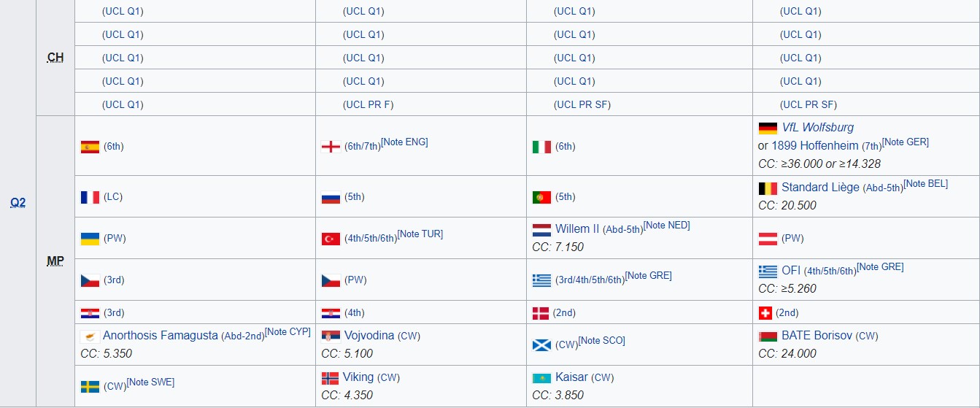The height and width of the screenshot is (408, 980).
Task: Click the Ukraine flag icon
Action: click(90, 239)
